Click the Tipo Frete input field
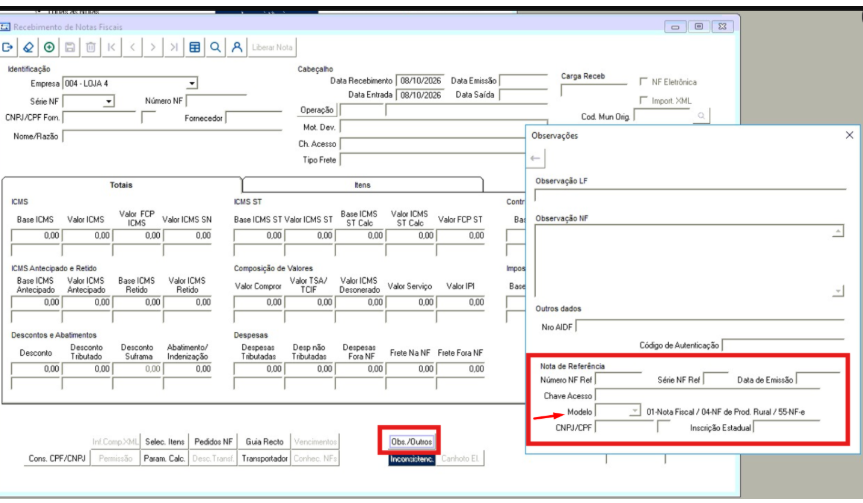This screenshot has height=503, width=863. pyautogui.click(x=433, y=160)
